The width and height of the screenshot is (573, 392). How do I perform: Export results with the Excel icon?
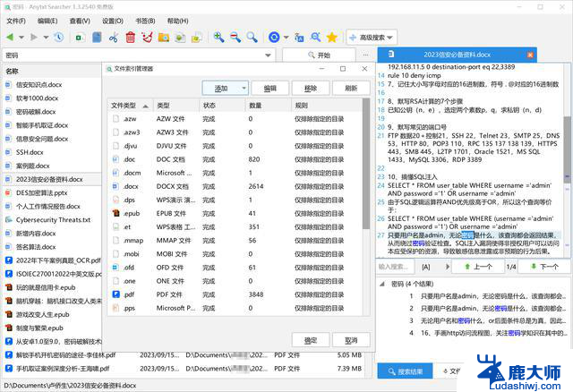[80, 38]
